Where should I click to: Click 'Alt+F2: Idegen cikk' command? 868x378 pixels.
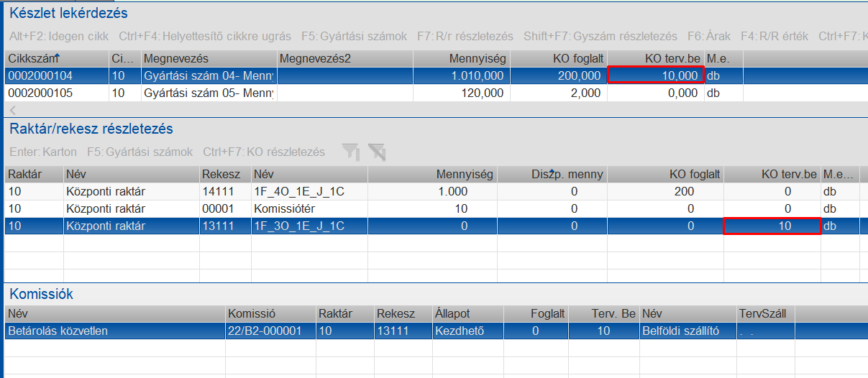pyautogui.click(x=58, y=36)
